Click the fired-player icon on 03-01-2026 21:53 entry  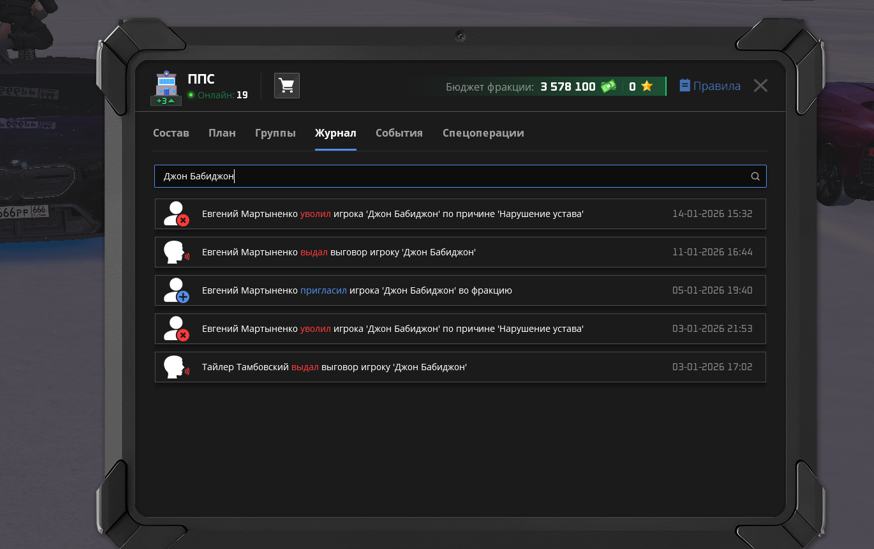coord(176,329)
